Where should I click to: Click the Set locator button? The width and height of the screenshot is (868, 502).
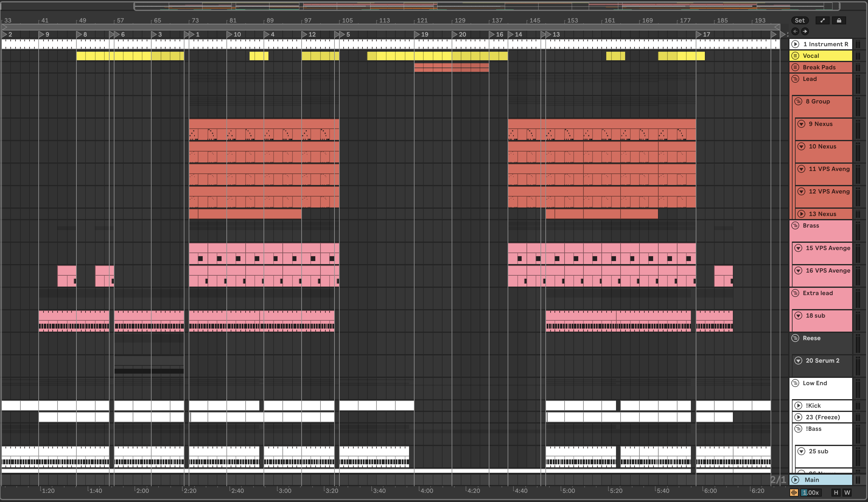[800, 21]
